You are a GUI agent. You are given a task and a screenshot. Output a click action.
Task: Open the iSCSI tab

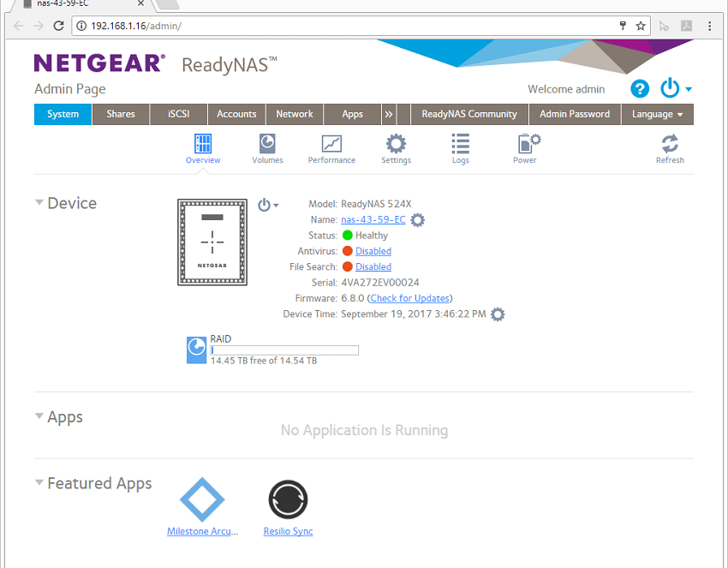(179, 114)
